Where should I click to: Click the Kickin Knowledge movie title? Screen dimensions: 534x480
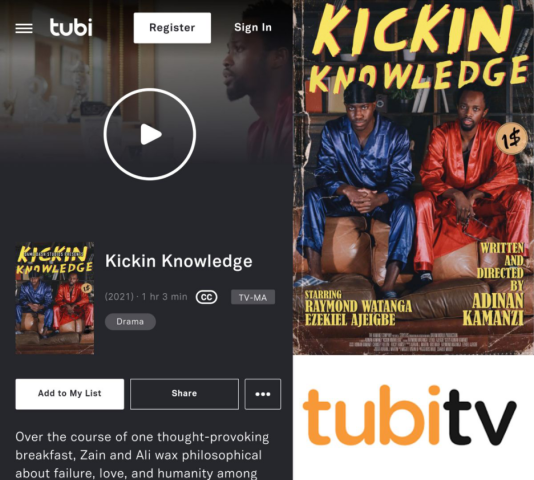coord(179,261)
